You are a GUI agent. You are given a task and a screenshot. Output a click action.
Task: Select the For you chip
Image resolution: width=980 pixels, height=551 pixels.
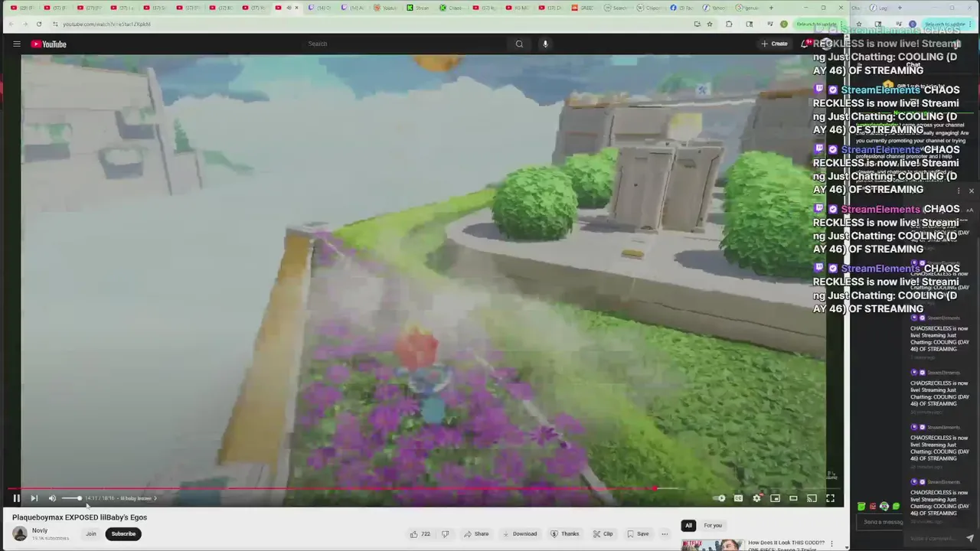pyautogui.click(x=713, y=525)
